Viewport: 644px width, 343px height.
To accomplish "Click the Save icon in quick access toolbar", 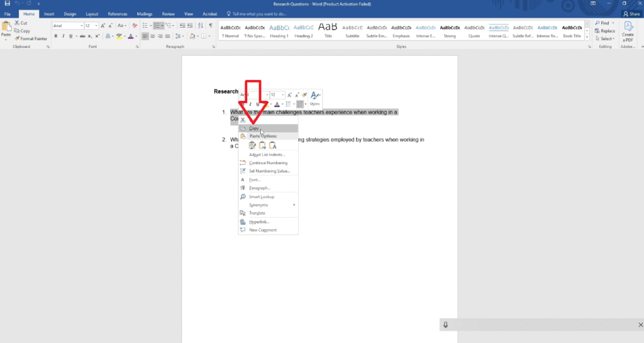I will (6, 4).
